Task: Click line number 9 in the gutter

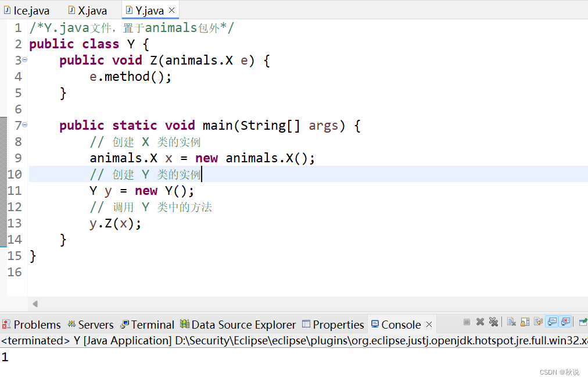Action: [x=18, y=158]
